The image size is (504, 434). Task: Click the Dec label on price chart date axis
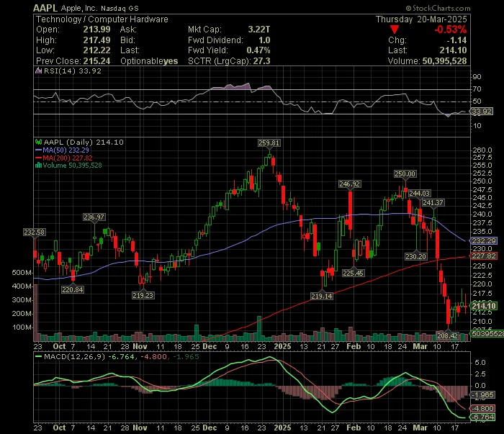point(210,346)
